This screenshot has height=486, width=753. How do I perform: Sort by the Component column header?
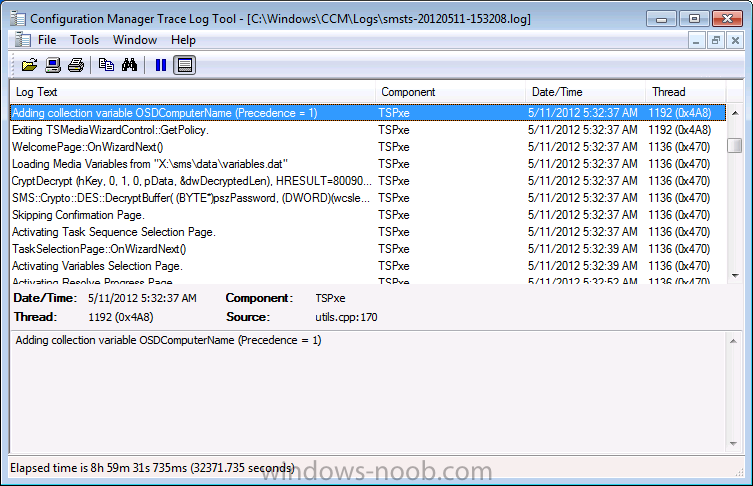click(x=450, y=92)
